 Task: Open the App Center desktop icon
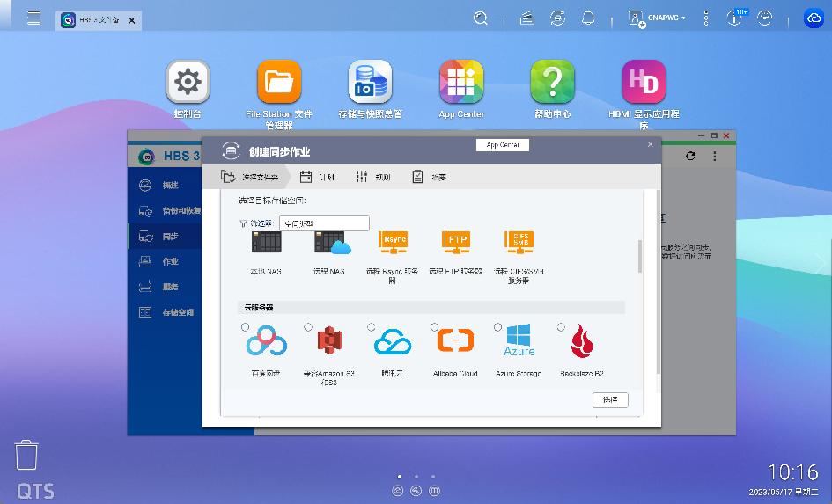point(461,83)
